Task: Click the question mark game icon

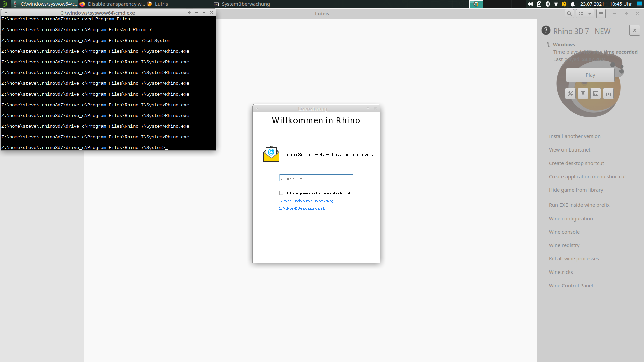Action: [x=546, y=31]
